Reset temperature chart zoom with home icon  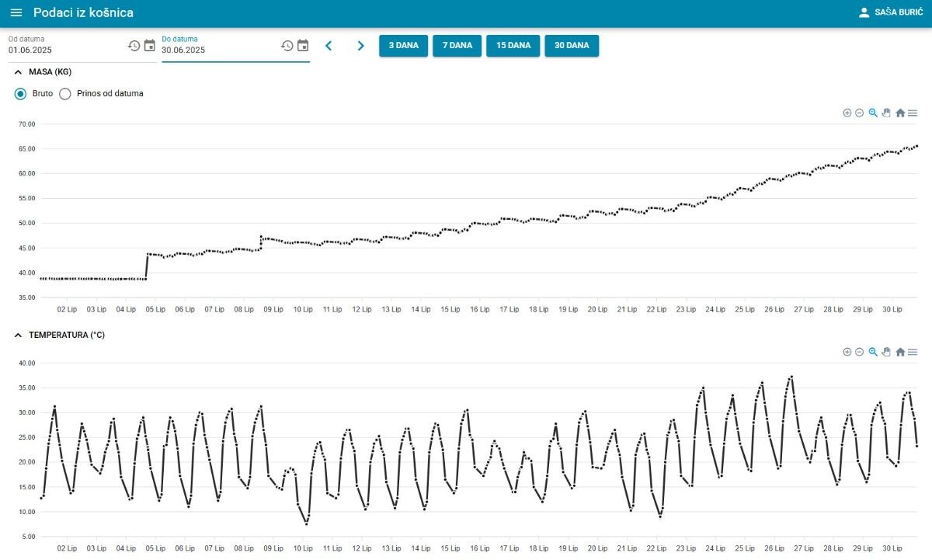click(900, 353)
